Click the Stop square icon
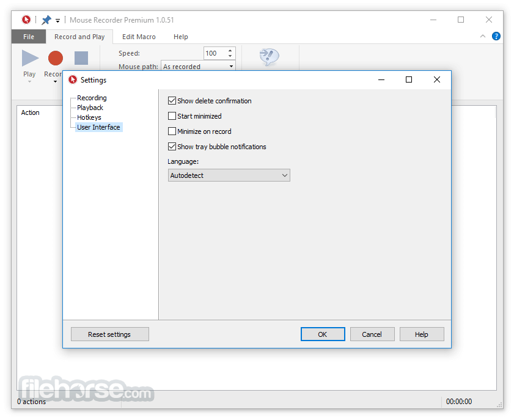 pos(81,58)
